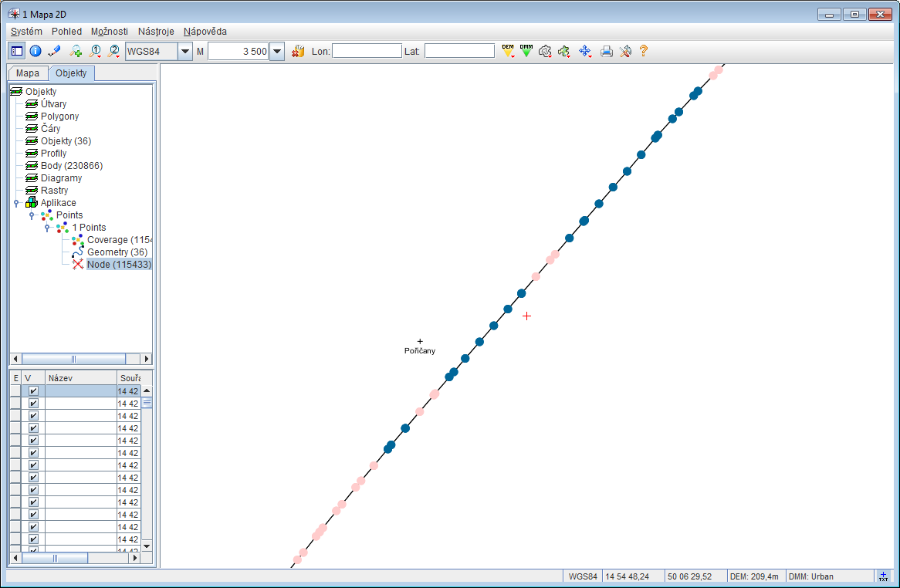Viewport: 900px width, 588px height.
Task: Click the Lon coordinate input field
Action: tap(367, 51)
